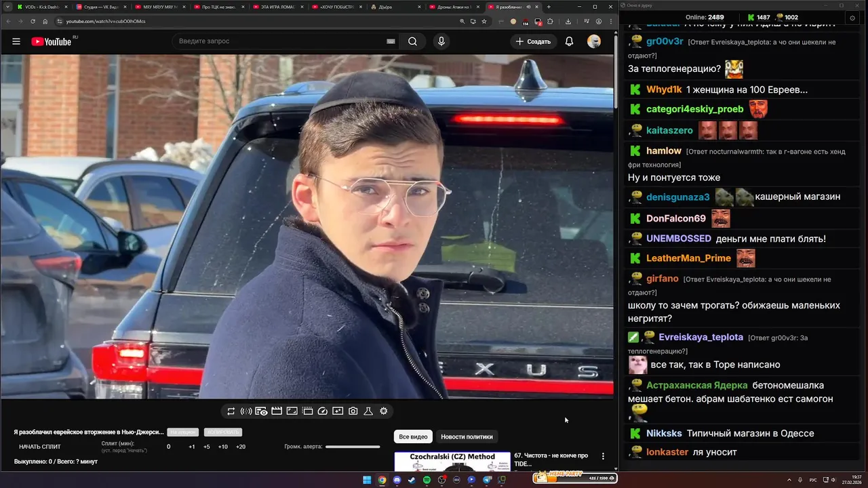
Task: Bookmark this page with star icon
Action: (484, 21)
